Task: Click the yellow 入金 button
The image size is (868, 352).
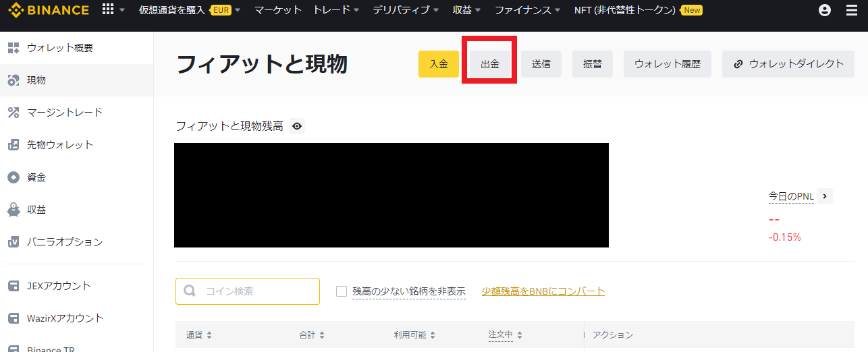Action: coord(439,64)
